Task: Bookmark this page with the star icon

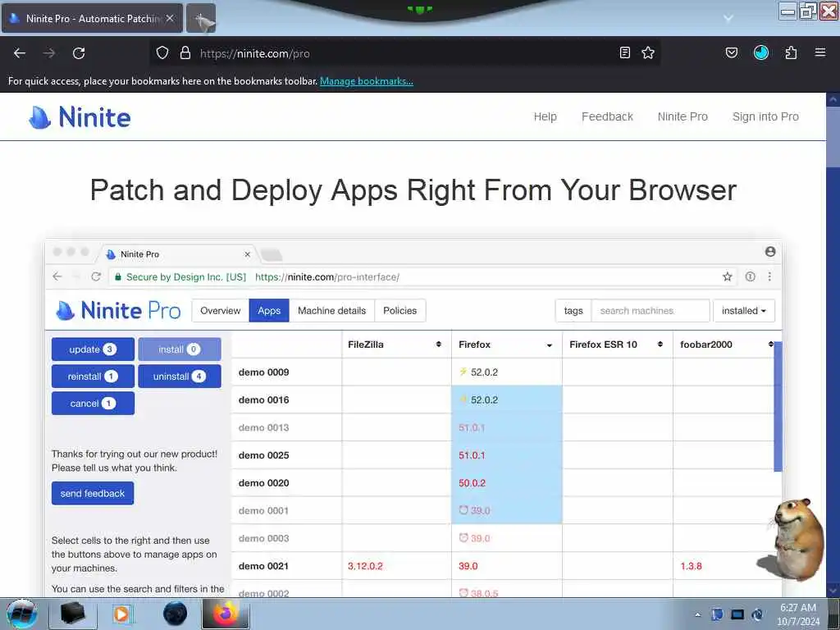Action: pos(648,52)
